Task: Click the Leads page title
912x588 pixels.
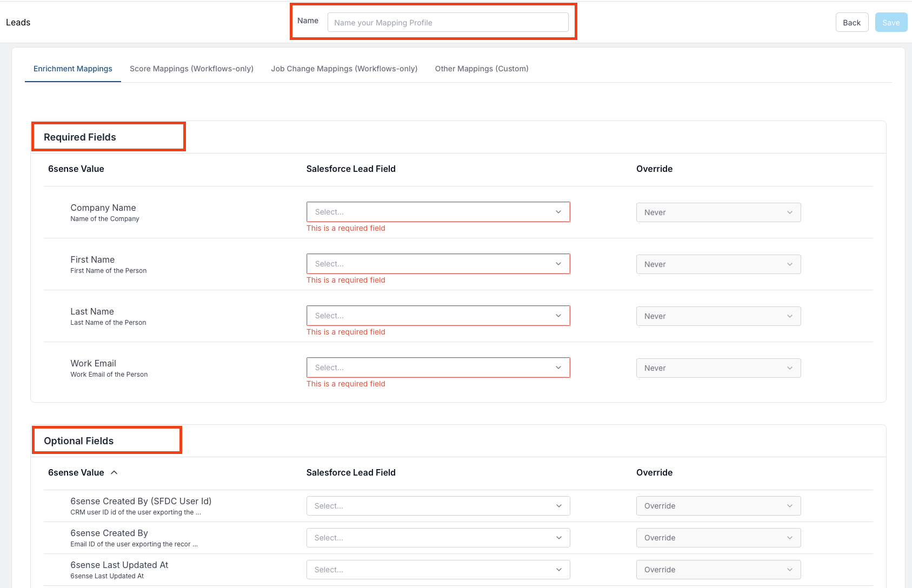Action: point(18,22)
